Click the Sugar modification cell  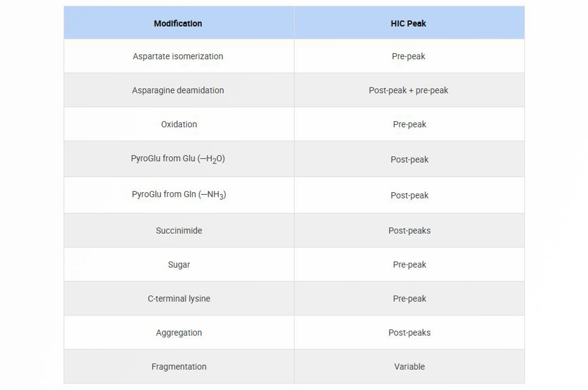click(179, 265)
